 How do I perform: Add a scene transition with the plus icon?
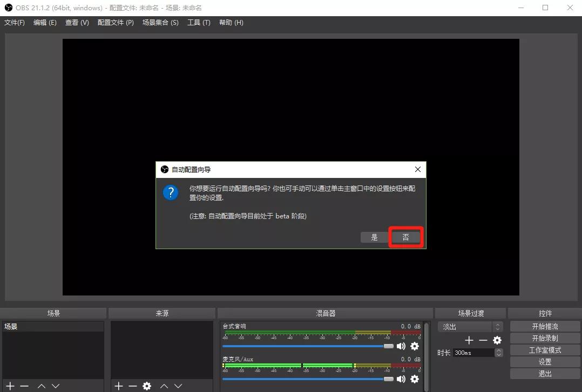point(469,340)
